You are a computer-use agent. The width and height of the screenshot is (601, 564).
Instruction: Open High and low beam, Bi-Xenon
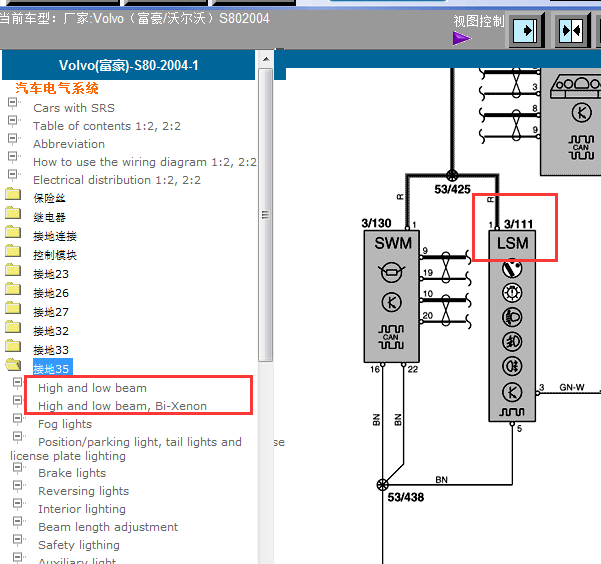(x=123, y=406)
